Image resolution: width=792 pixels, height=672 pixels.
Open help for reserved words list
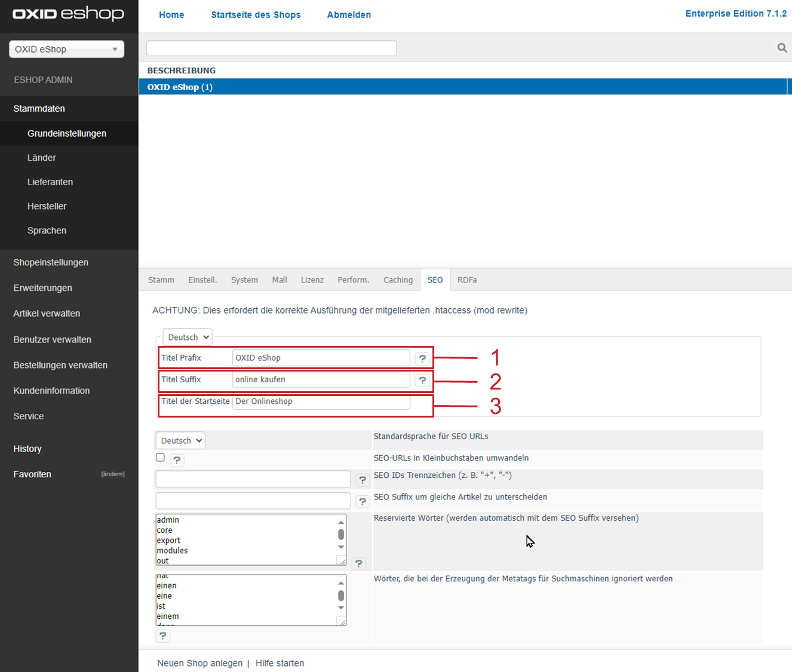point(358,563)
